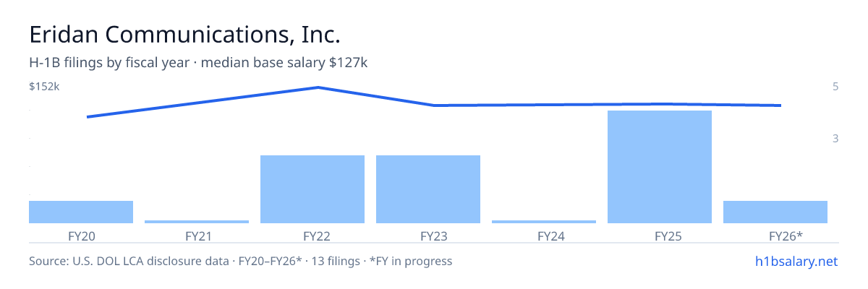This screenshot has width=868, height=289.
Task: Click the thin FY21 filings bar
Action: coord(197,222)
